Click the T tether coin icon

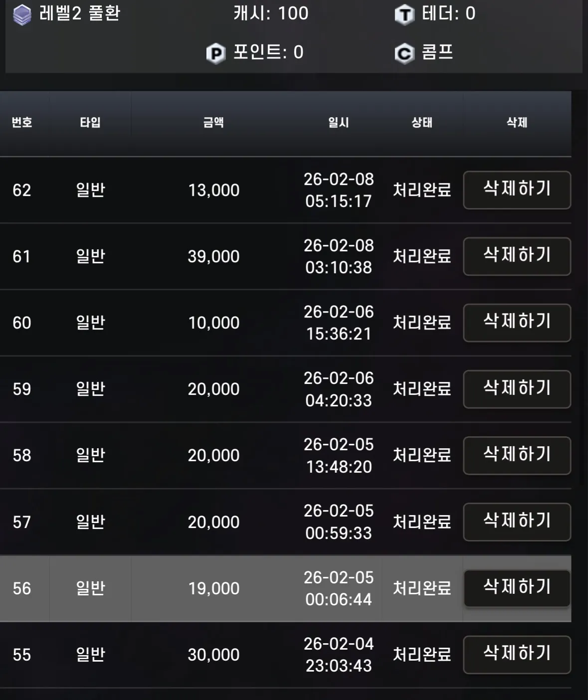point(404,14)
